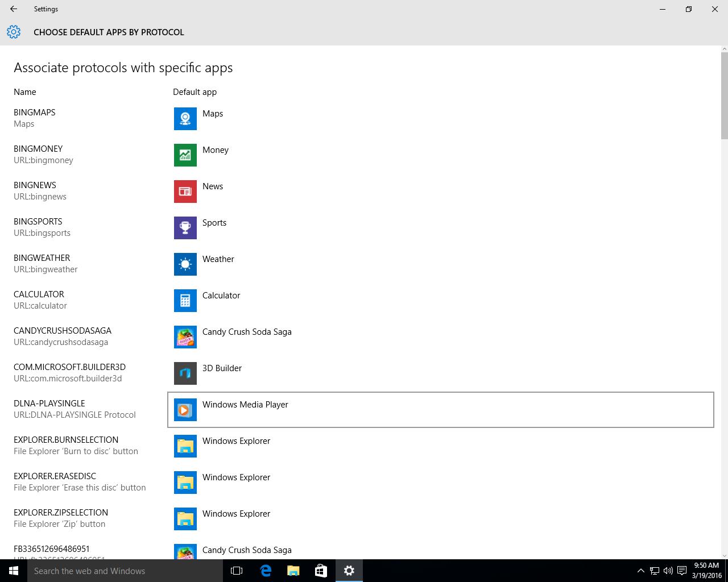Click Windows Explorer icon for EXPLORER.ERASEDISC

pos(185,482)
